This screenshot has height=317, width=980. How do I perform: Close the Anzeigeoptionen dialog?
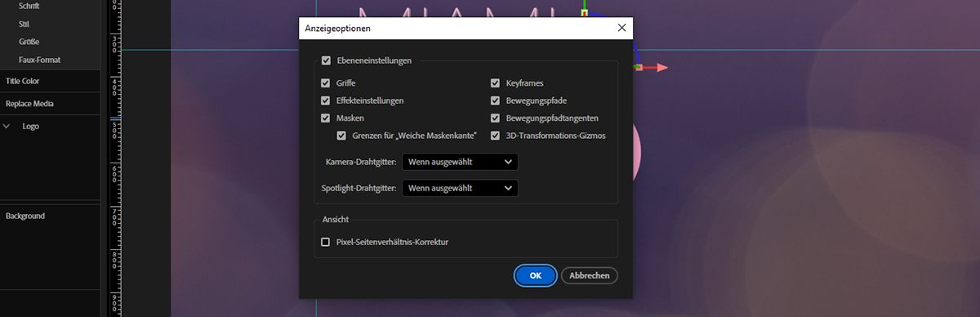(x=621, y=28)
